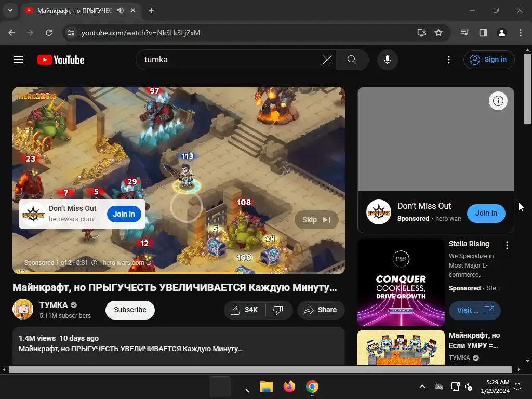532x399 pixels.
Task: Open YouTube settings three-dot menu
Action: point(448,60)
